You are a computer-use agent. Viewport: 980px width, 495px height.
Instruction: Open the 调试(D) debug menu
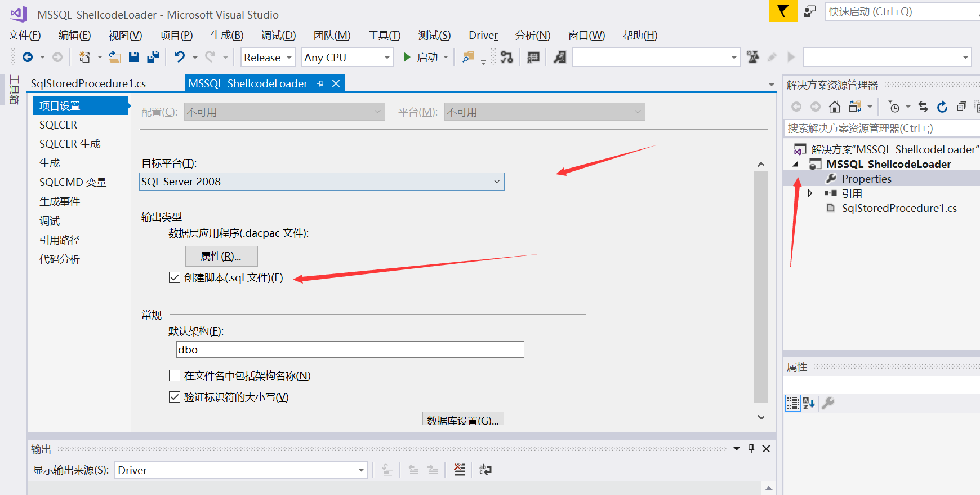(278, 36)
